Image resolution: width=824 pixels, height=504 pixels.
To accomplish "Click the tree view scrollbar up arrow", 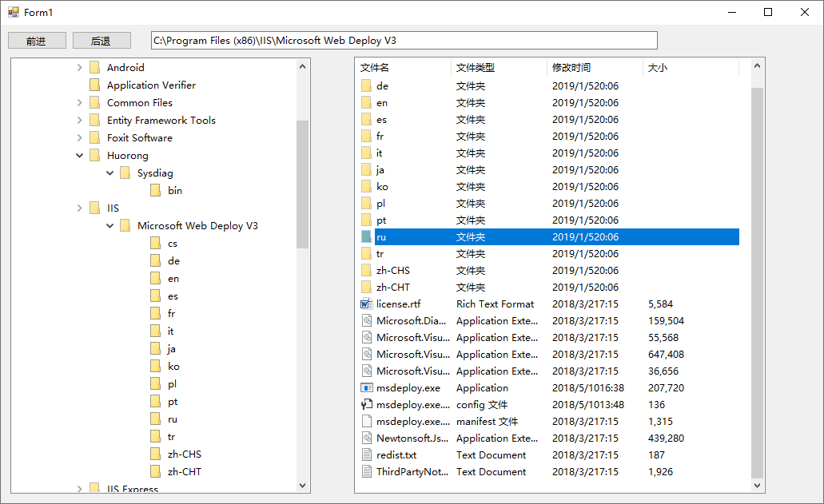I will pos(302,66).
